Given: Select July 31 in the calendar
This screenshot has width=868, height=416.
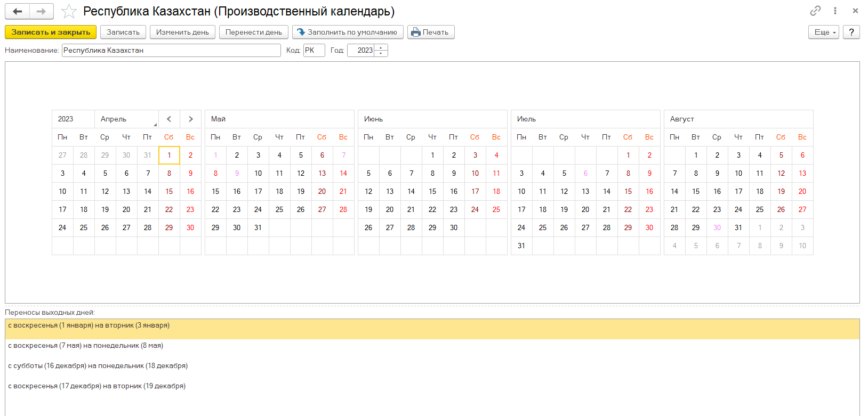Looking at the screenshot, I should coord(521,246).
